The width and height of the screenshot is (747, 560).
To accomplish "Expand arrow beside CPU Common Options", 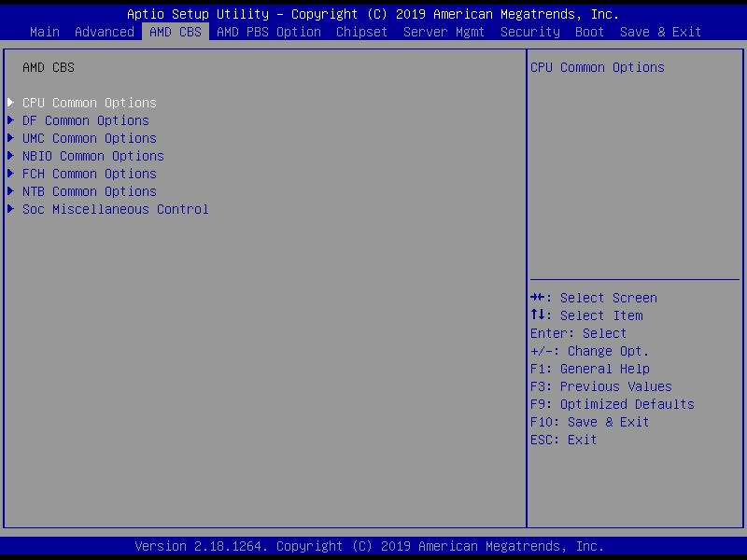I will [x=10, y=103].
